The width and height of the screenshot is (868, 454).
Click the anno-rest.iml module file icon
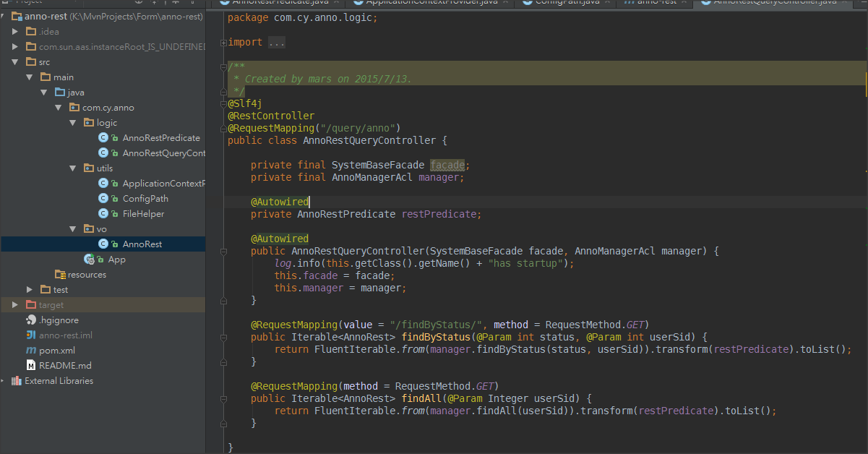(31, 335)
